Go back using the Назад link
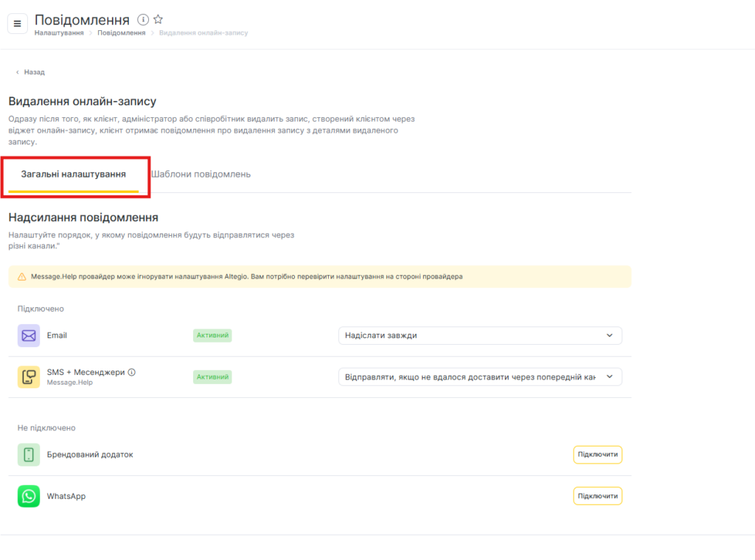The height and width of the screenshot is (560, 755). [x=30, y=72]
